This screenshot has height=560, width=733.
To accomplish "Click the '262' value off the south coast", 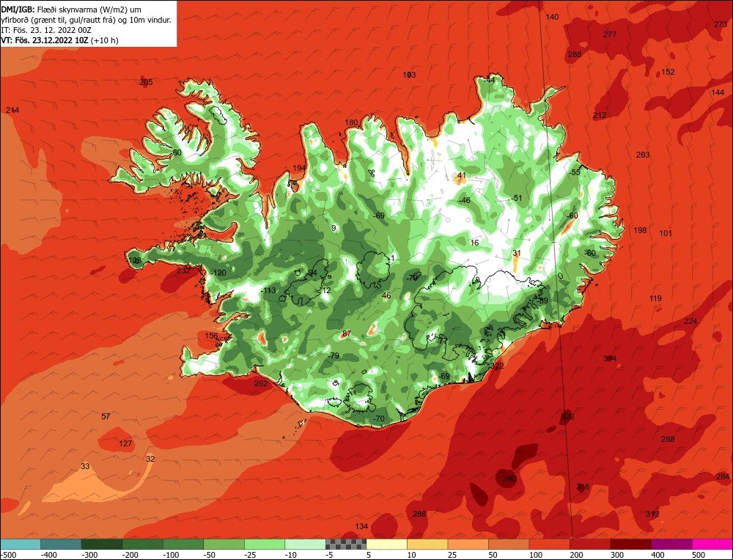I will pyautogui.click(x=261, y=384).
